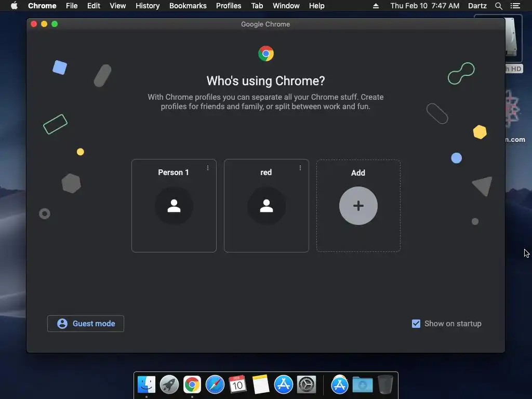Viewport: 532px width, 399px height.
Task: Minimize the Google Chrome window
Action: pos(44,24)
